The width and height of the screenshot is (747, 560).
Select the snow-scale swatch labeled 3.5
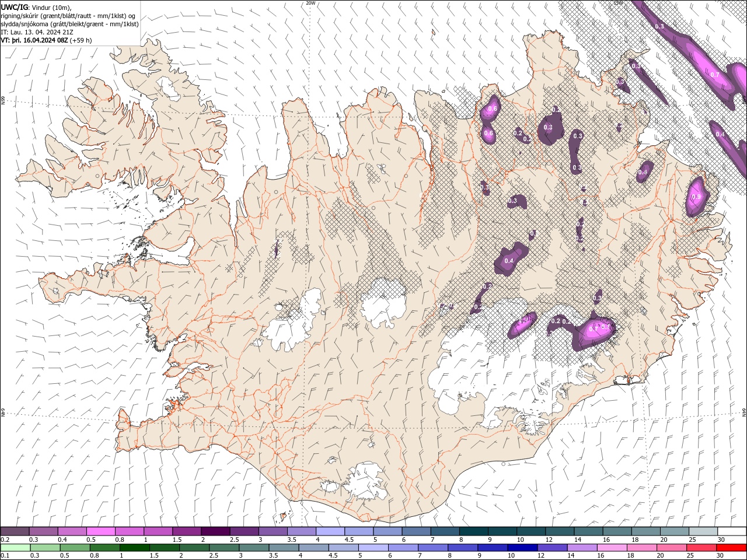click(301, 531)
